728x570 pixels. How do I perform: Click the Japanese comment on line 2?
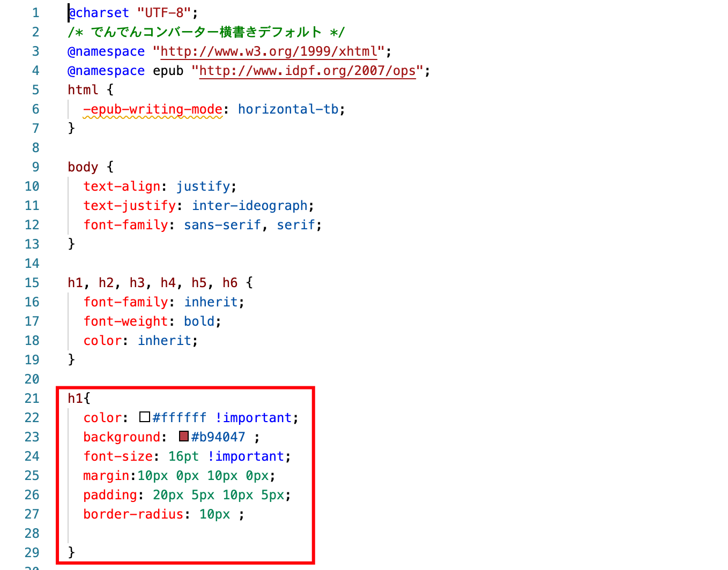coord(206,32)
